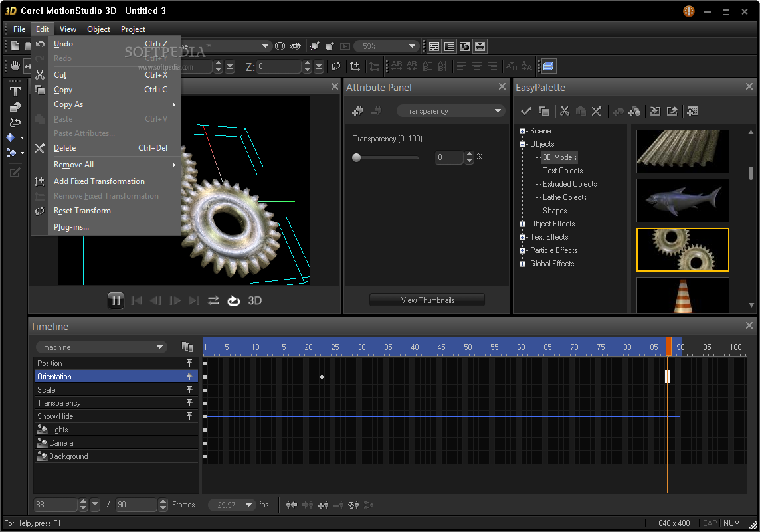
Task: Click the Reset Transform toolbar icon
Action: click(x=336, y=66)
